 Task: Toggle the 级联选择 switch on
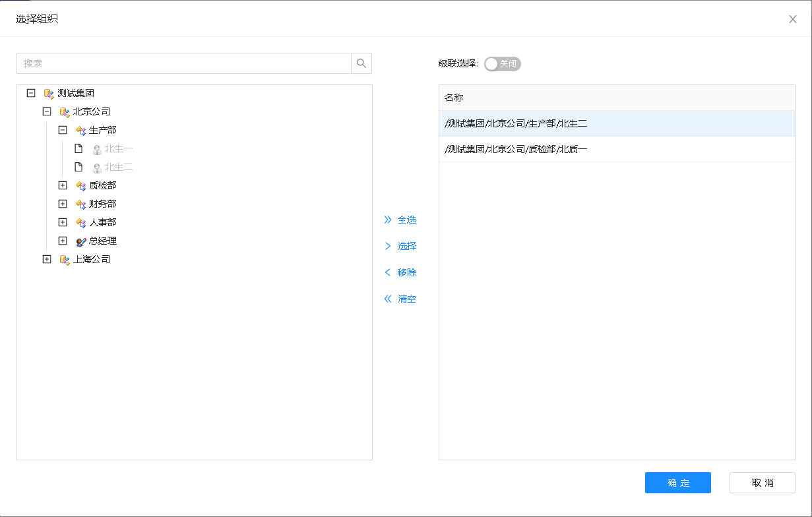502,64
